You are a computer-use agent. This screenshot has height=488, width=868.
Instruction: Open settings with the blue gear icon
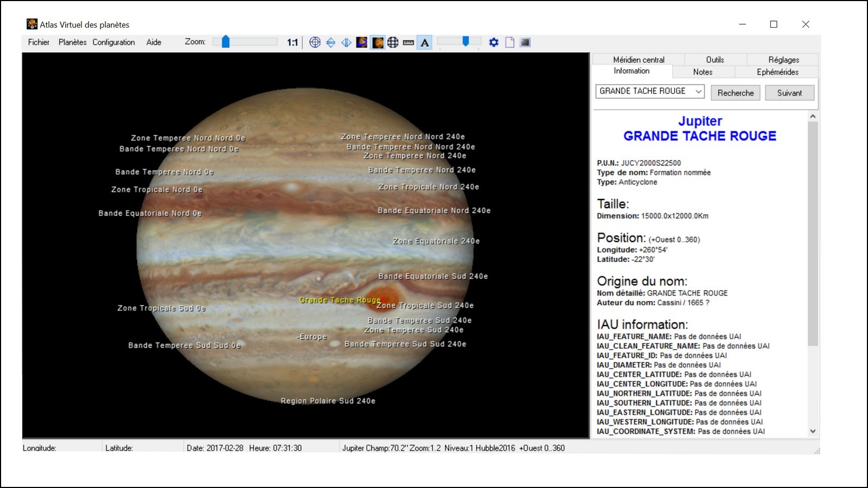tap(494, 42)
